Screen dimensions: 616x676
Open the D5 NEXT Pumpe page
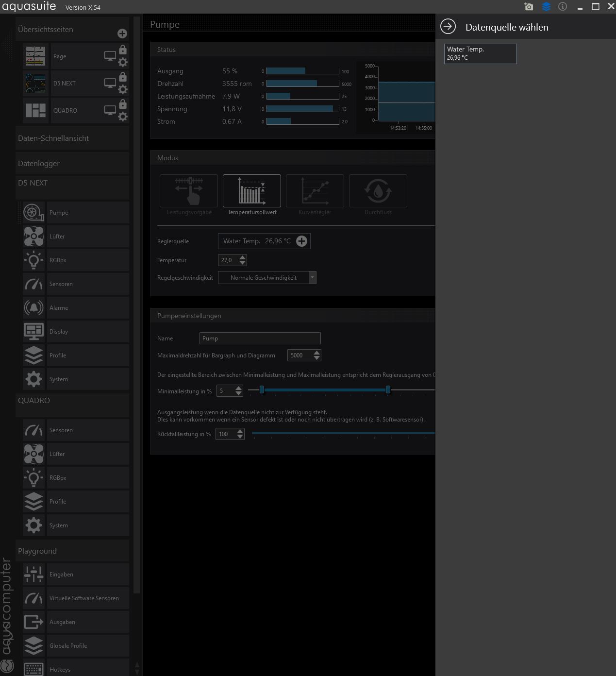click(x=88, y=213)
